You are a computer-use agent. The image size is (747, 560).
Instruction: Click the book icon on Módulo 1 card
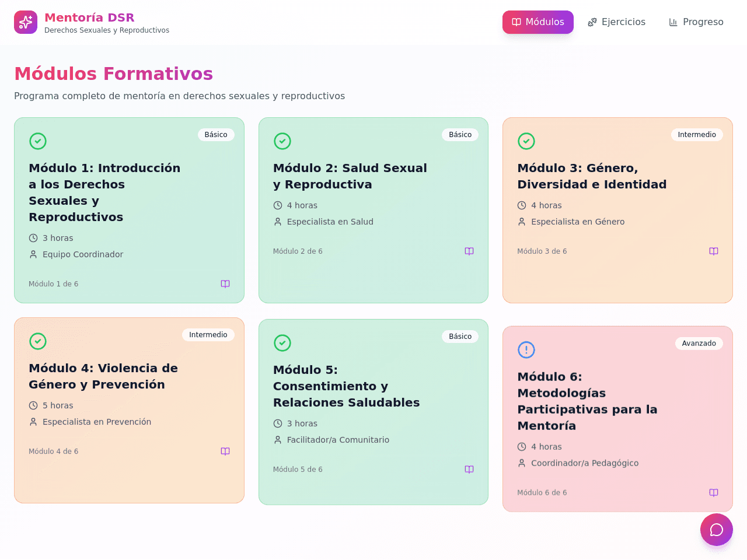pos(225,284)
